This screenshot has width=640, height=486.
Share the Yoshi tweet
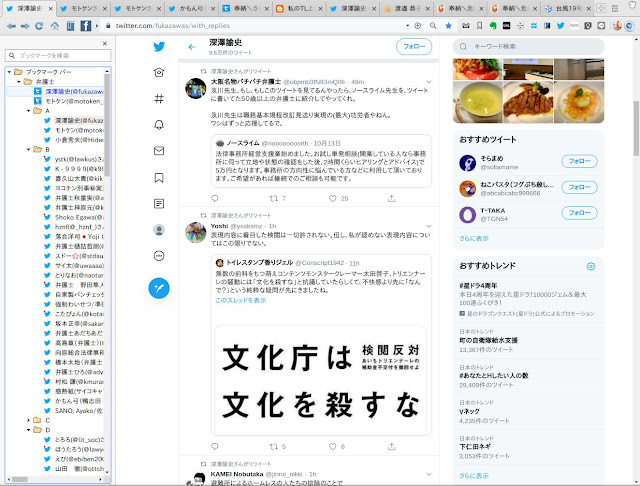coord(391,446)
